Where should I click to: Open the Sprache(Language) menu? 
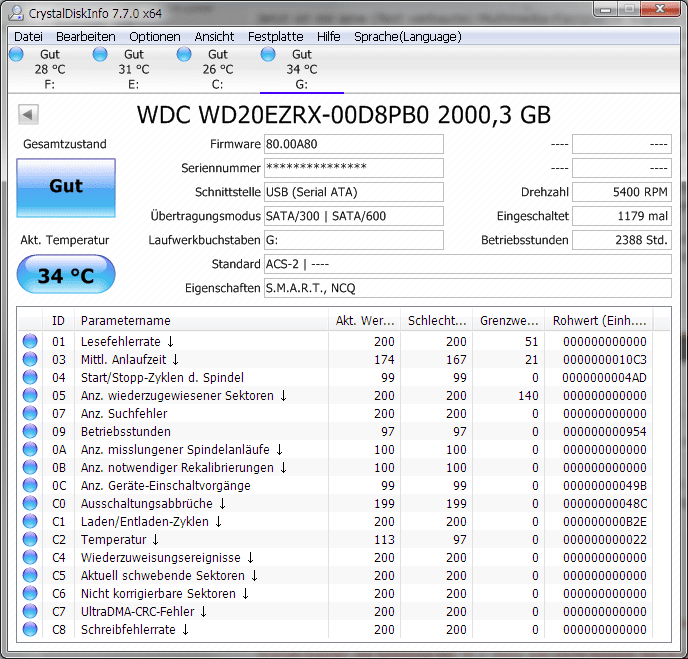(408, 36)
